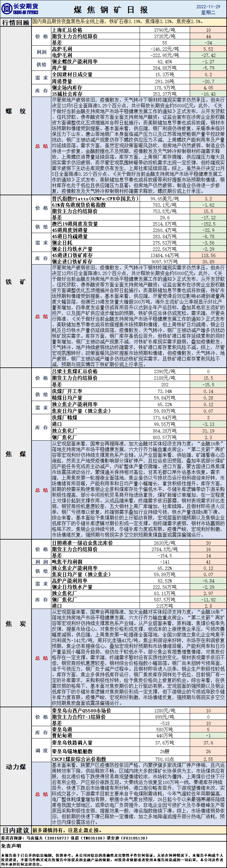Screen dimensions: 227x868
Task: Click the 秦皇岛铁路调入量 label
Action: coord(72,743)
